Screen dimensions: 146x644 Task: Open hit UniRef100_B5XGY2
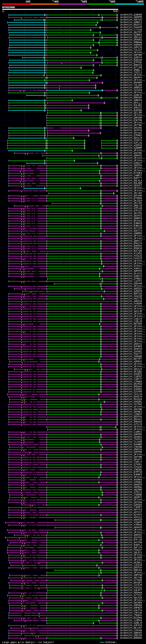[131, 25]
